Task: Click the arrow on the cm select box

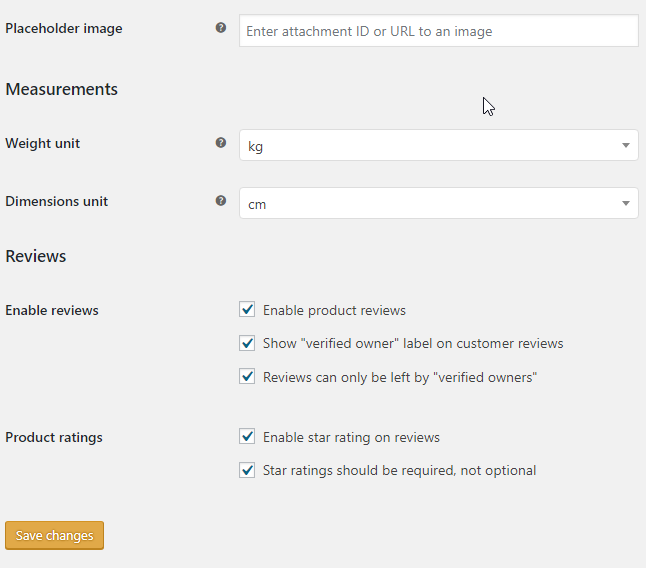Action: coord(626,203)
